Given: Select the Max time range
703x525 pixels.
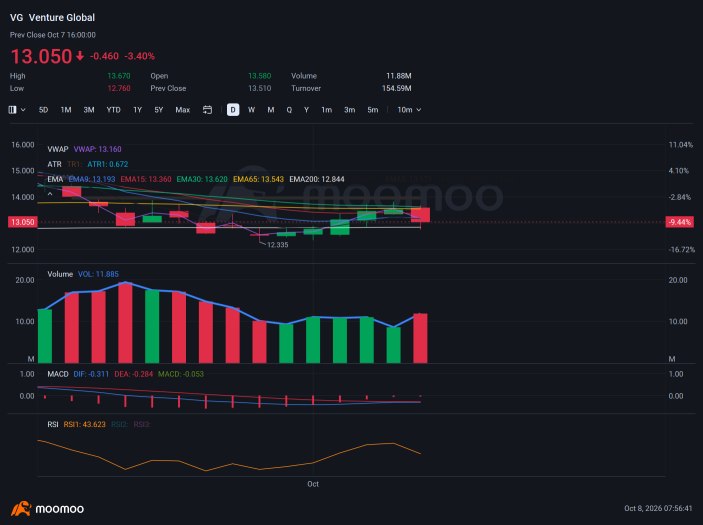Looking at the screenshot, I should (x=182, y=110).
